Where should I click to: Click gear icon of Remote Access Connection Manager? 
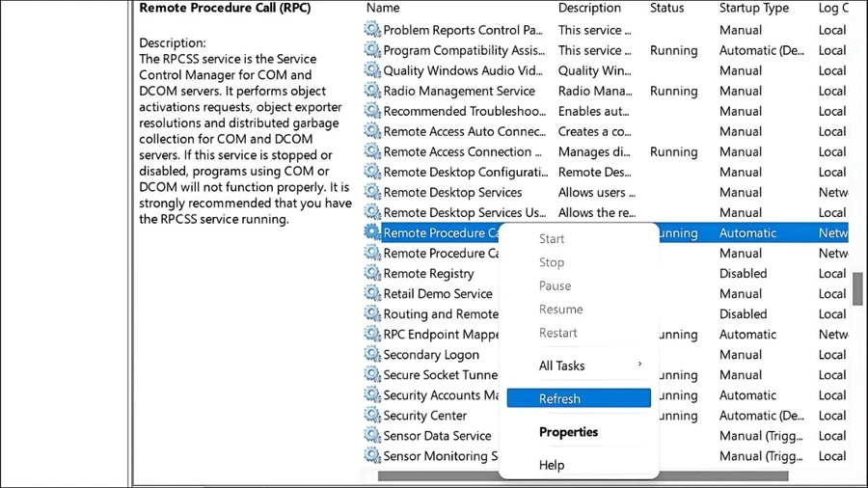click(372, 151)
